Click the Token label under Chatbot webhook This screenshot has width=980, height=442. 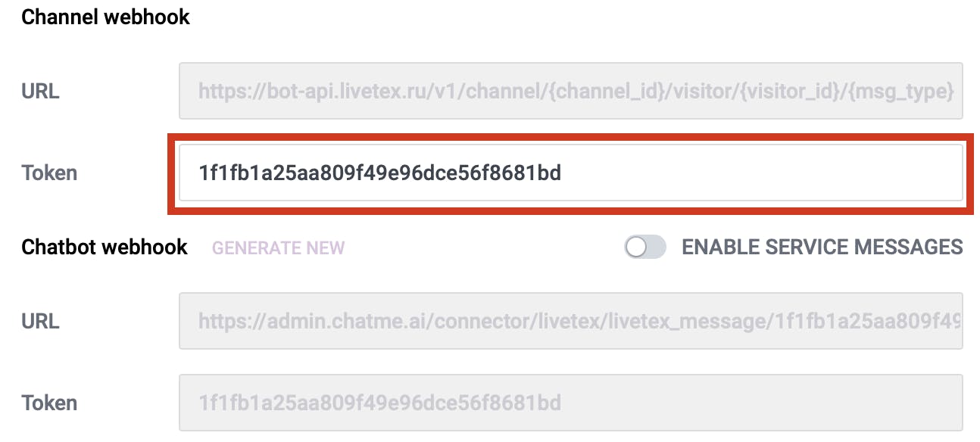point(49,403)
